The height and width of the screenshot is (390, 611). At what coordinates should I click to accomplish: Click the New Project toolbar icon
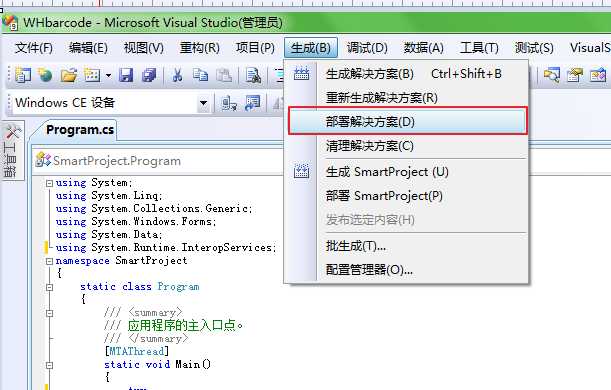click(23, 75)
